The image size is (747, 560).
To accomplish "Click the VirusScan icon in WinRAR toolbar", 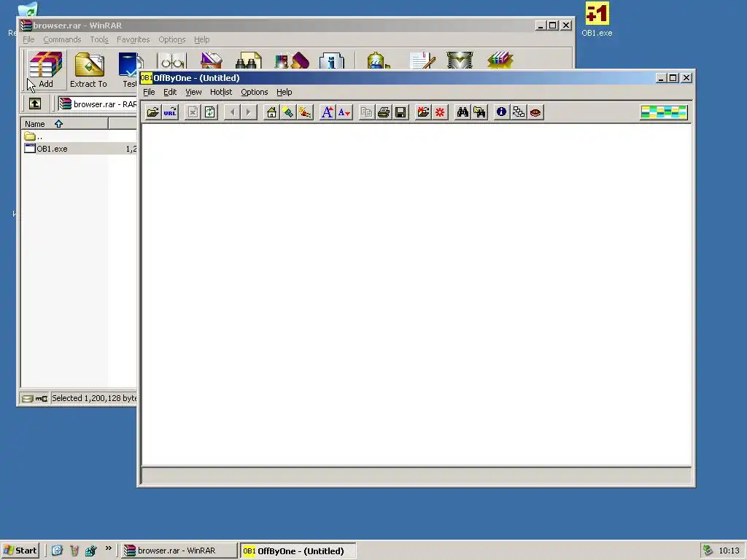I will 378,61.
